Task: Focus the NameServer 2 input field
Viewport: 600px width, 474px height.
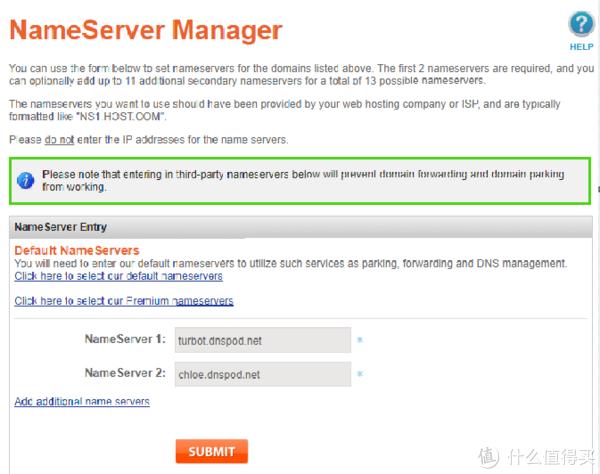Action: [262, 374]
